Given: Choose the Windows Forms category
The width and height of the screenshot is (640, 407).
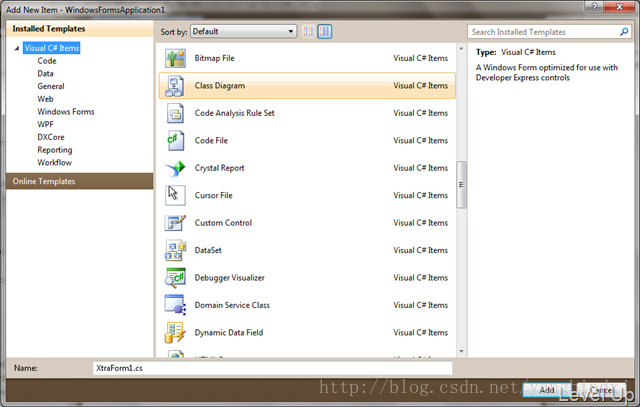Looking at the screenshot, I should [x=66, y=111].
